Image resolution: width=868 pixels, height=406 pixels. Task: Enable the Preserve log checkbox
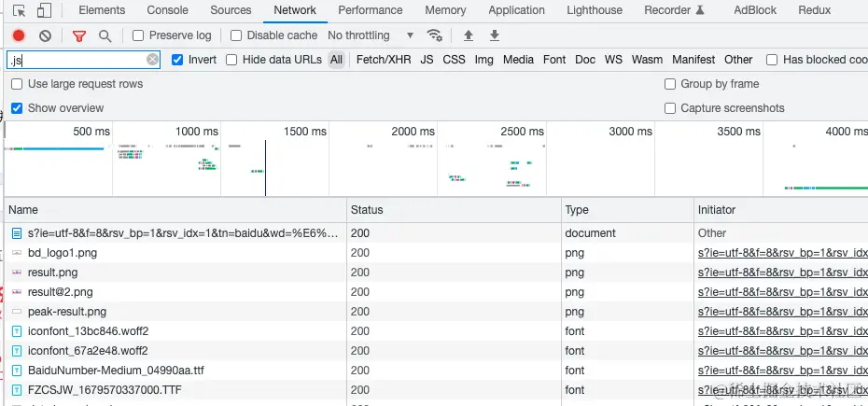coord(139,35)
